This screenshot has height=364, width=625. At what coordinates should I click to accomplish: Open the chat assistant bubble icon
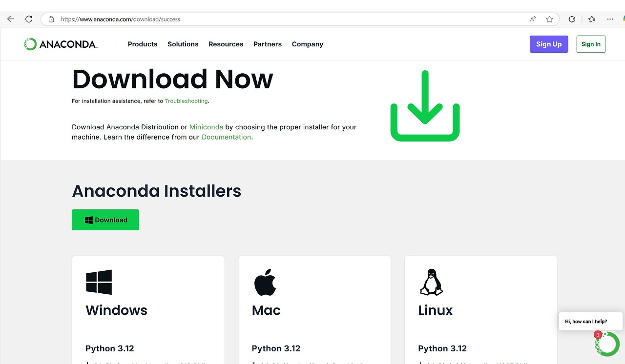click(607, 344)
